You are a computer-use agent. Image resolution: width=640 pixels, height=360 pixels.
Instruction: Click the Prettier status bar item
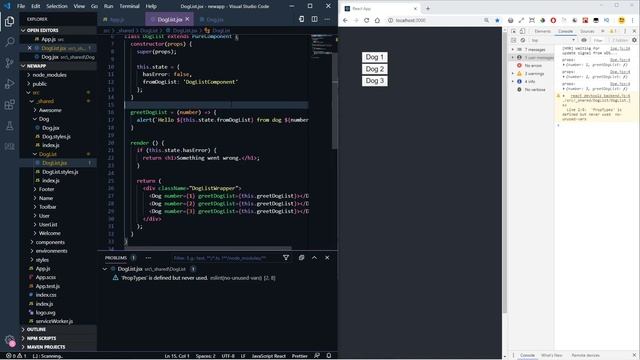coord(300,356)
